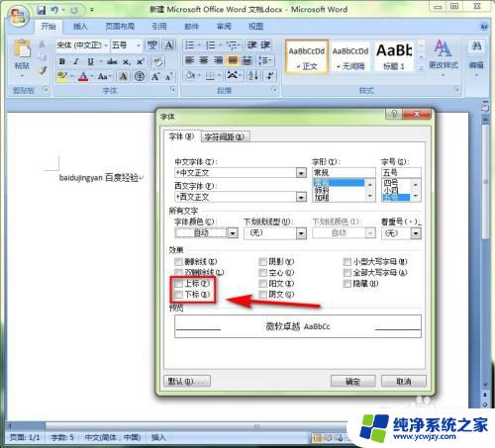The width and height of the screenshot is (495, 448).
Task: Apply Italic formatting from ribbon
Action: click(76, 61)
